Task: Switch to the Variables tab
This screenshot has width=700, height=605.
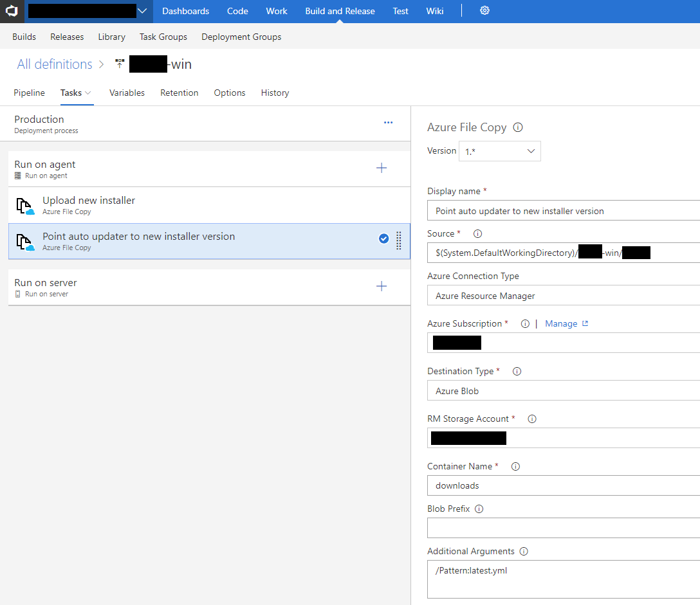Action: pyautogui.click(x=127, y=93)
